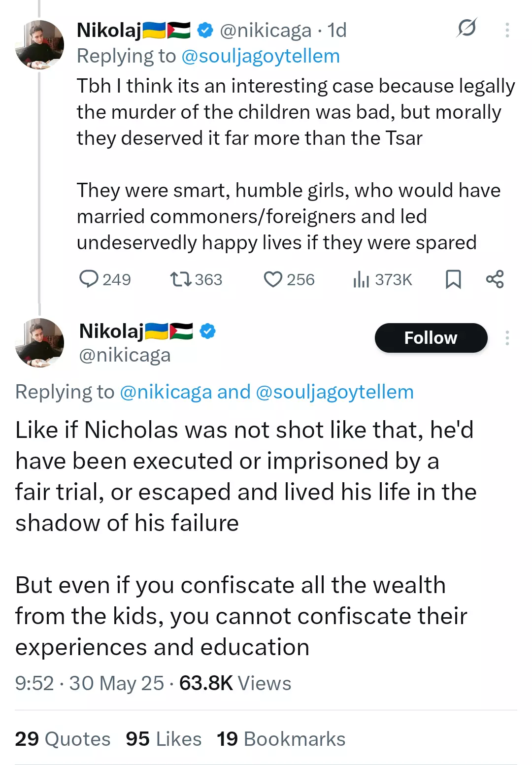This screenshot has height=765, width=532.
Task: Tap the Grok slashed-circle icon on the first tweet
Action: pyautogui.click(x=466, y=28)
